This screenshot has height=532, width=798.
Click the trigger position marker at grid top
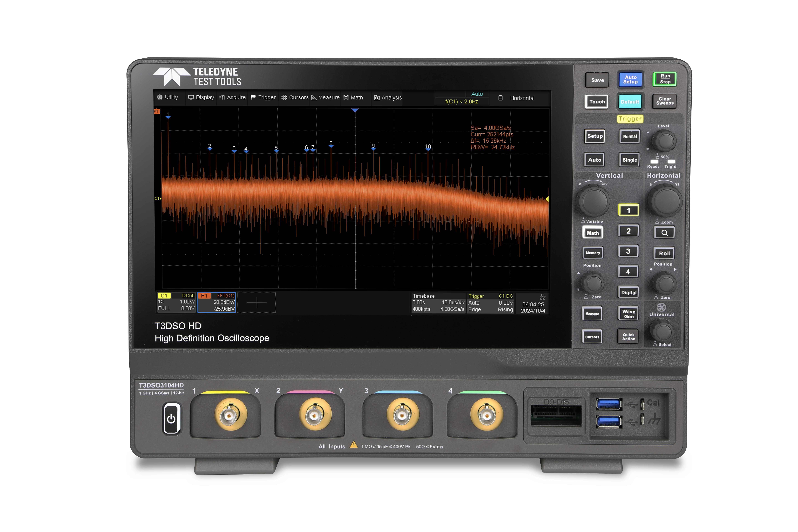pos(355,110)
